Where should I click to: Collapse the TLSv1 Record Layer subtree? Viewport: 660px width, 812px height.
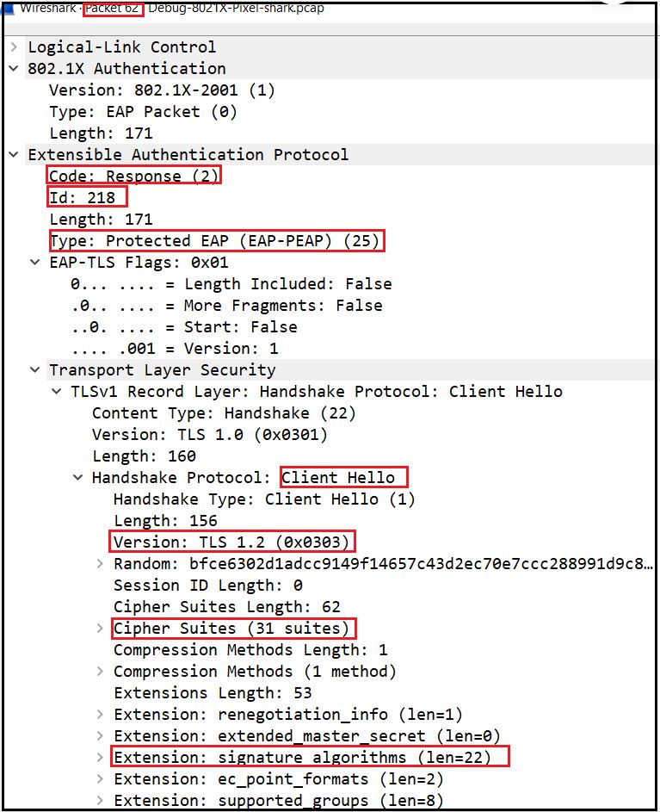pos(57,391)
